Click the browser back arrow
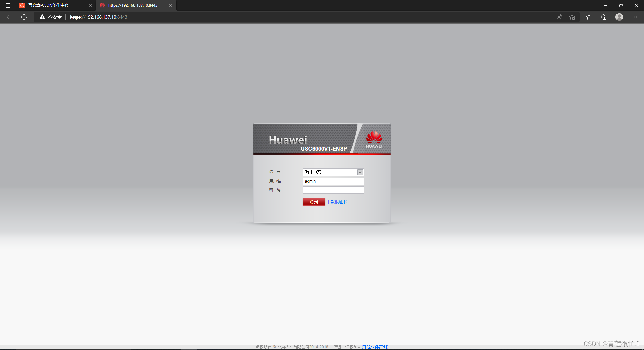The image size is (644, 350). 9,17
